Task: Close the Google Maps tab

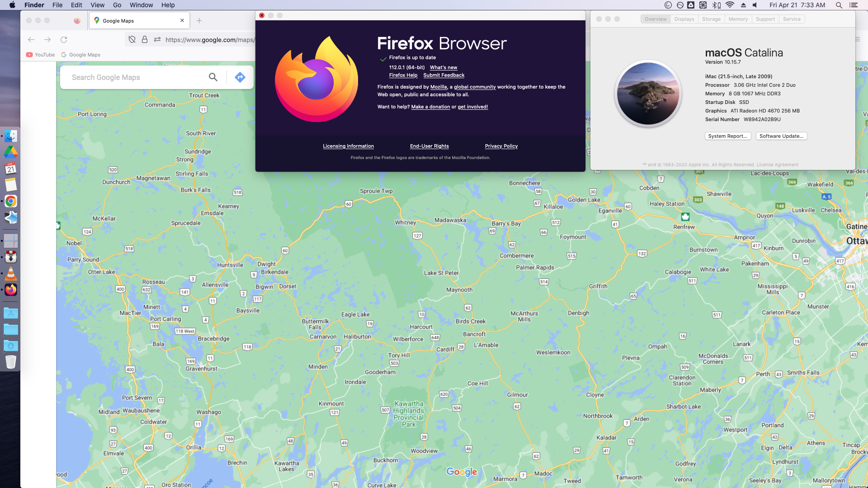Action: click(x=182, y=20)
